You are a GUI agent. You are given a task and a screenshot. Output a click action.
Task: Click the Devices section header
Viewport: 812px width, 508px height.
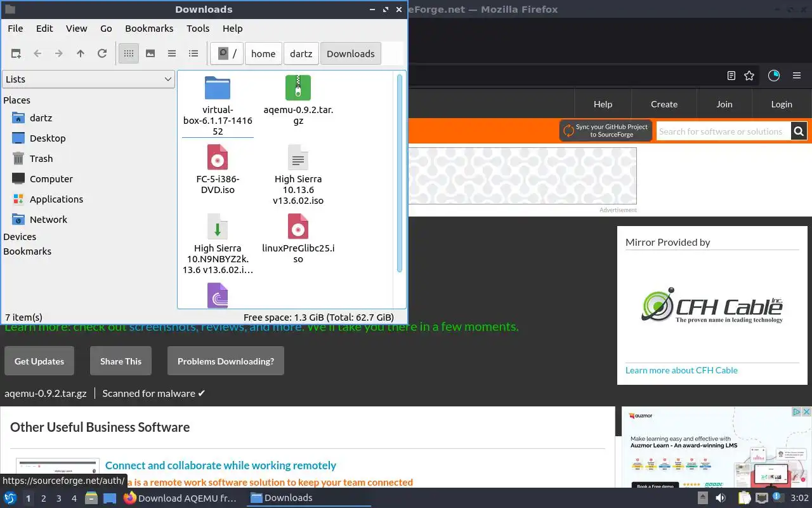(20, 237)
